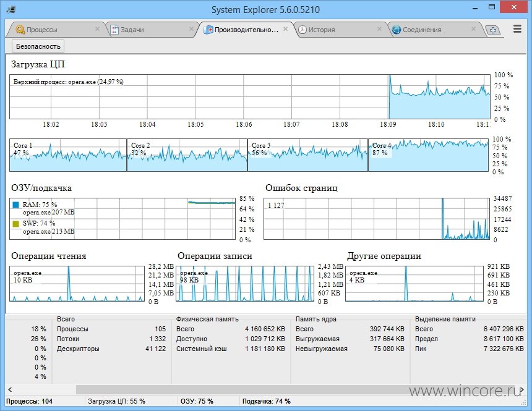Click the gear icon on Процессы tab
532x411 pixels.
[20, 30]
